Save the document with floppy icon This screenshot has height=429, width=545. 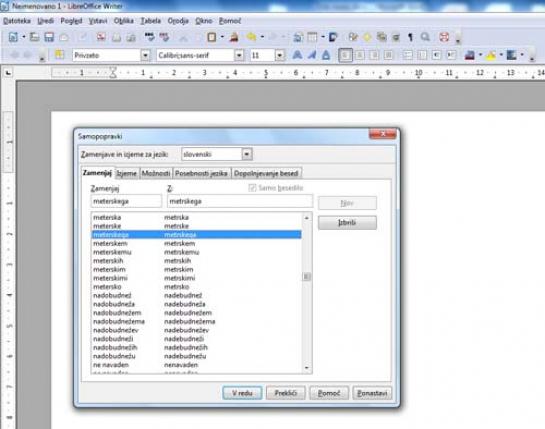click(x=49, y=37)
